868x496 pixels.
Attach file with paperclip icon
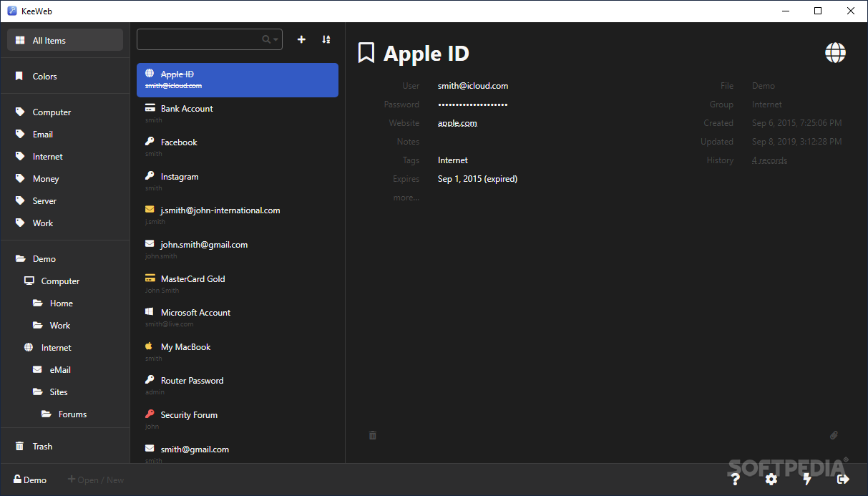(834, 435)
